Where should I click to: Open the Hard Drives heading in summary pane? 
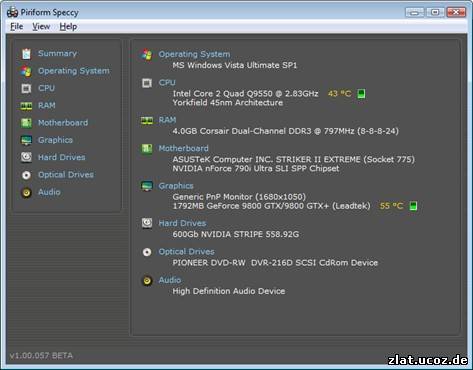(x=182, y=223)
